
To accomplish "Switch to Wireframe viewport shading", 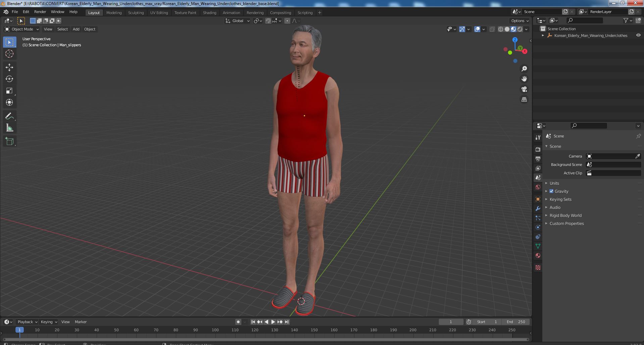I will pyautogui.click(x=501, y=29).
